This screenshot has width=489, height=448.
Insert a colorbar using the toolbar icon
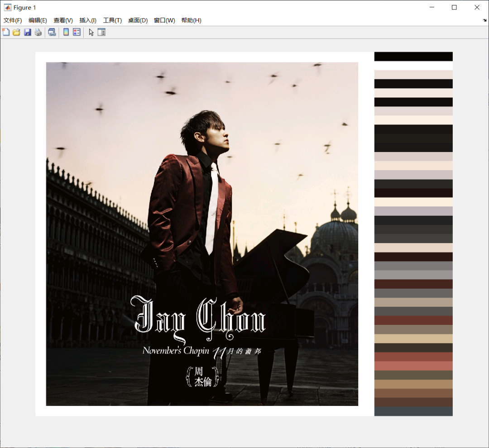pyautogui.click(x=66, y=32)
